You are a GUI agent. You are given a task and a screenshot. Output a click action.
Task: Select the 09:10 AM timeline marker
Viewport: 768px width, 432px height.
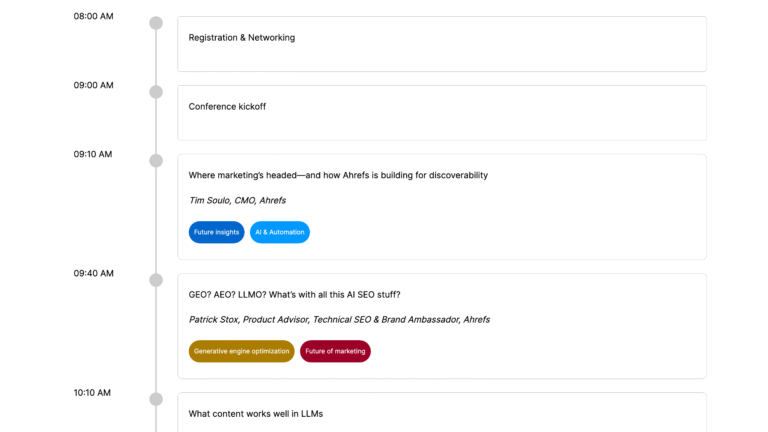(156, 161)
